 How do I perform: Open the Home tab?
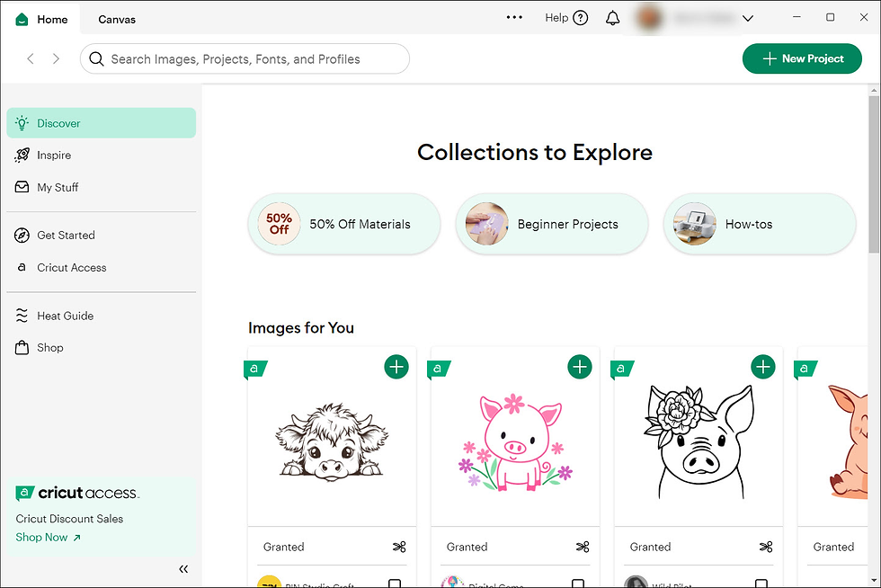click(42, 19)
